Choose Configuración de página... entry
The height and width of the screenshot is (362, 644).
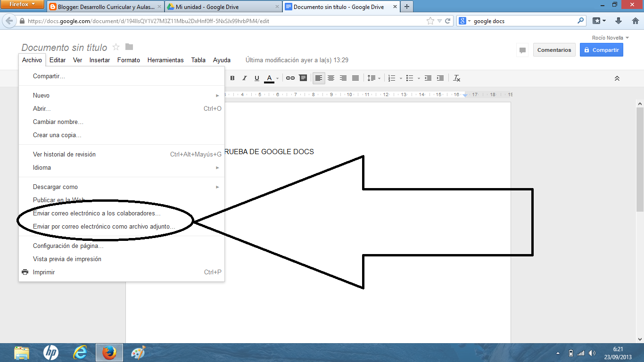click(122, 246)
